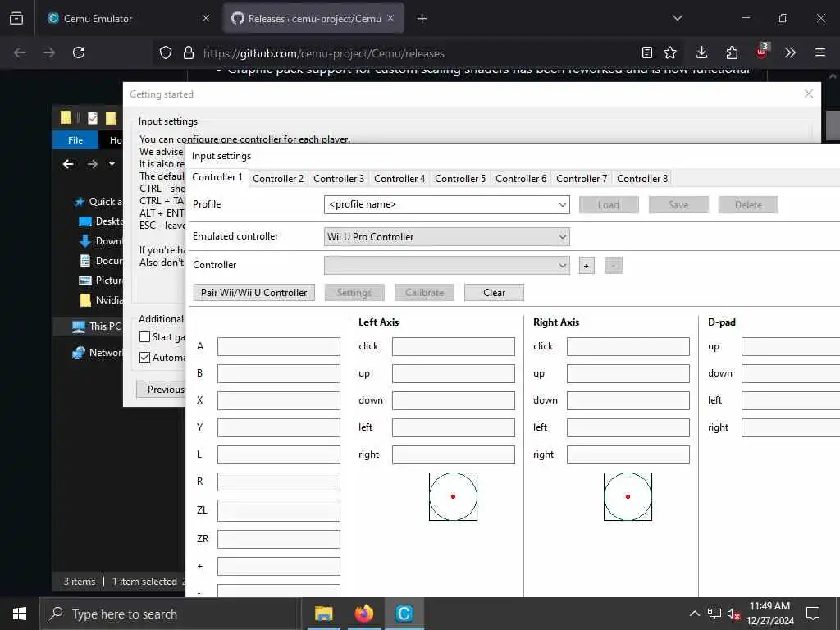Click the Firefox back arrow button
Screen dimensions: 840x630
click(20, 53)
